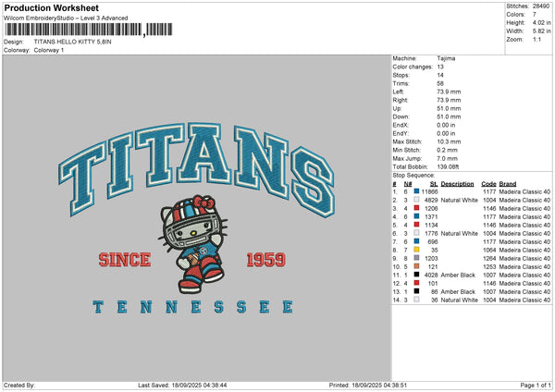The width and height of the screenshot is (555, 392).
Task: Click the 'Created By:' footer label
Action: pos(19,385)
